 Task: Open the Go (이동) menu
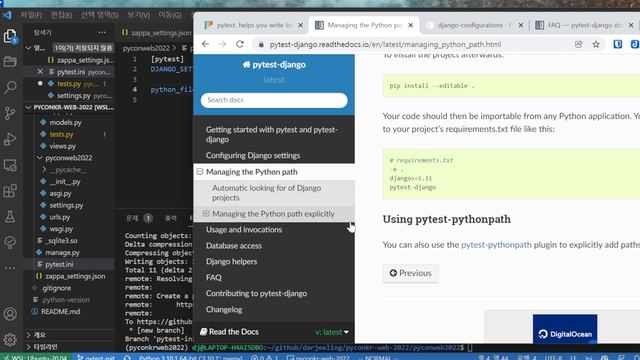pos(170,16)
